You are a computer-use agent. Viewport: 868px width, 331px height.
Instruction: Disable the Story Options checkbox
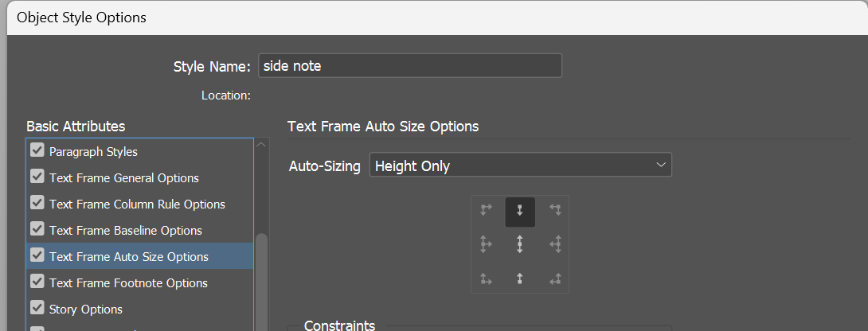click(x=37, y=308)
